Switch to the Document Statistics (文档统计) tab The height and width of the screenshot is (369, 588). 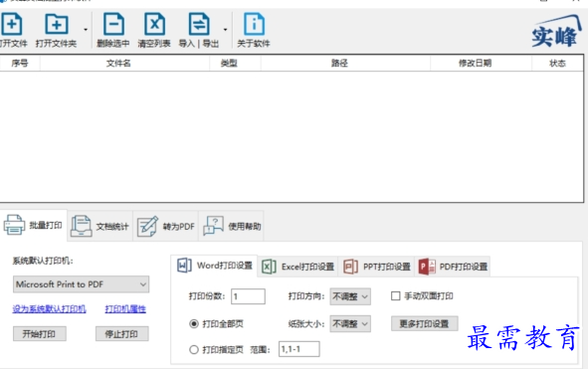pyautogui.click(x=100, y=226)
